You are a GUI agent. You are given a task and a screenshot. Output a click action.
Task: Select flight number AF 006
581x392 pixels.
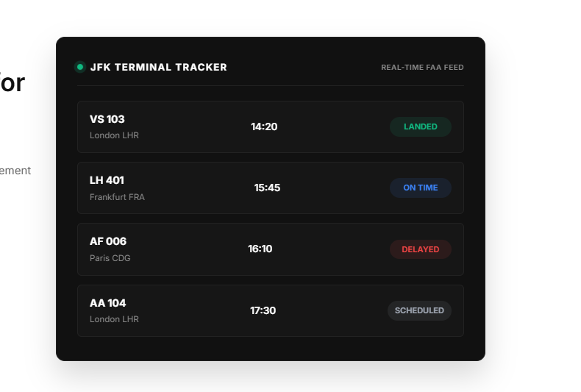pos(108,241)
